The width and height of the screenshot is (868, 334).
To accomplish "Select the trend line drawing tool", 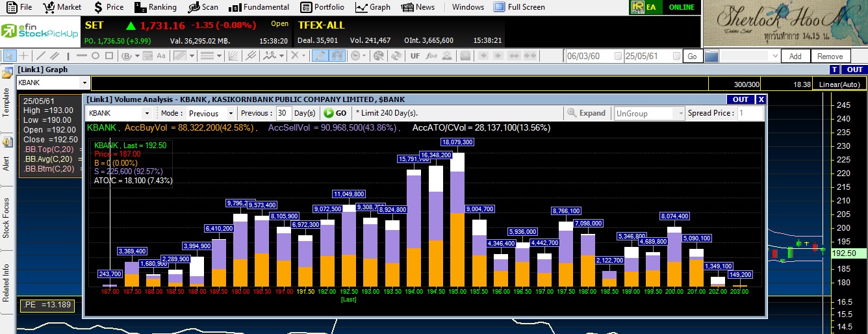I will (40, 56).
